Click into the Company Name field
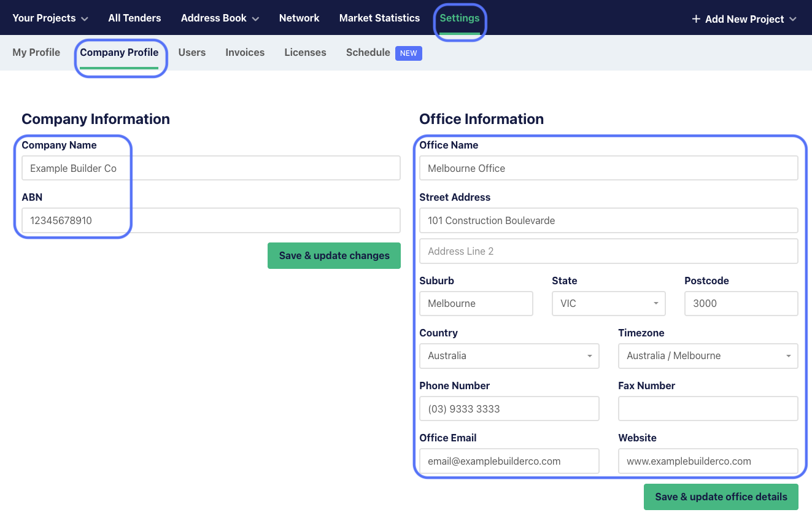Viewport: 812px width, 523px height. [211, 168]
